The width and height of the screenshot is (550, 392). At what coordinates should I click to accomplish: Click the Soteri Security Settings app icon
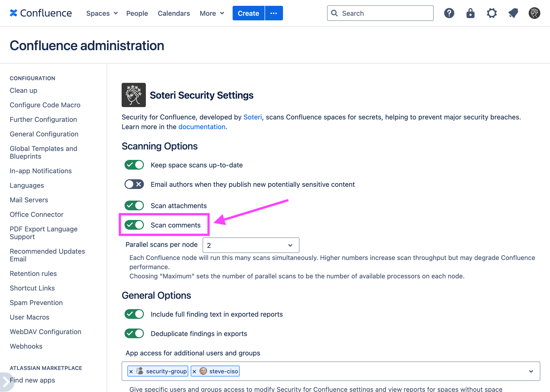(134, 95)
